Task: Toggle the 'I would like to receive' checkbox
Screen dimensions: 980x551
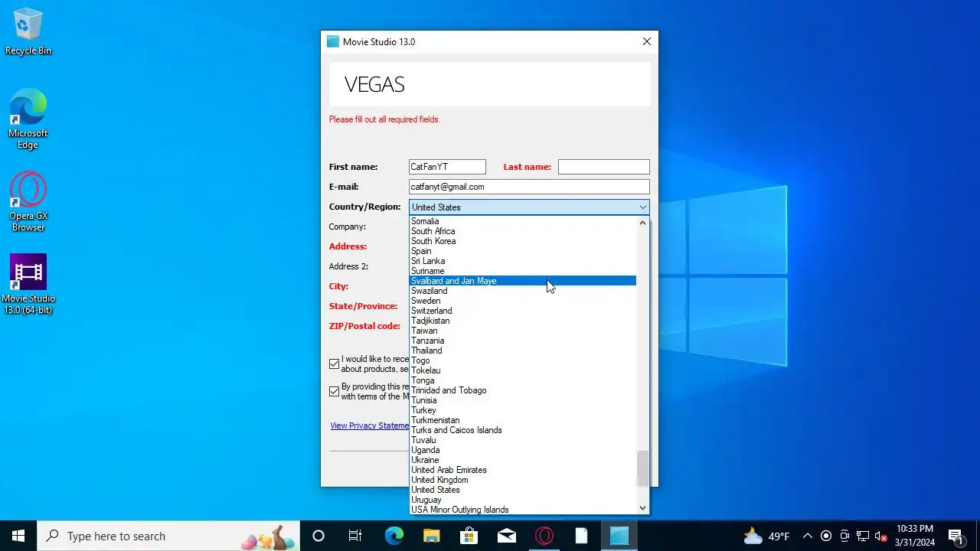Action: (x=334, y=364)
